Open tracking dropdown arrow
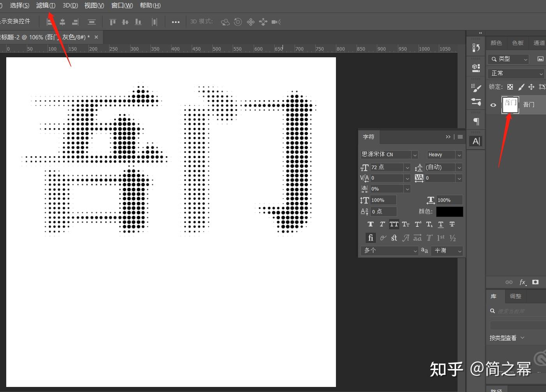546x392 pixels. [x=459, y=178]
